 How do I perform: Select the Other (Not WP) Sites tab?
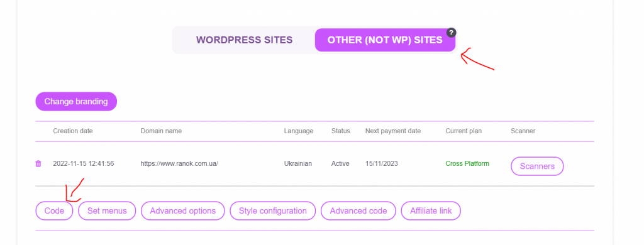[385, 40]
